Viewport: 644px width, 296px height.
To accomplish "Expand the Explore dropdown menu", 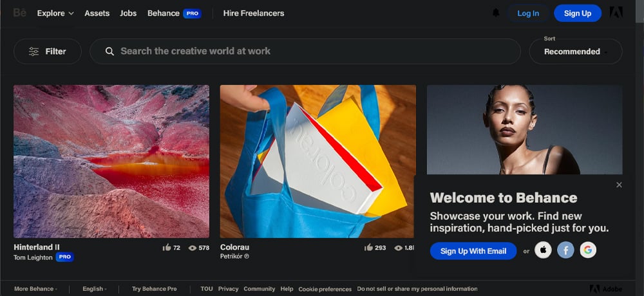I will click(55, 13).
